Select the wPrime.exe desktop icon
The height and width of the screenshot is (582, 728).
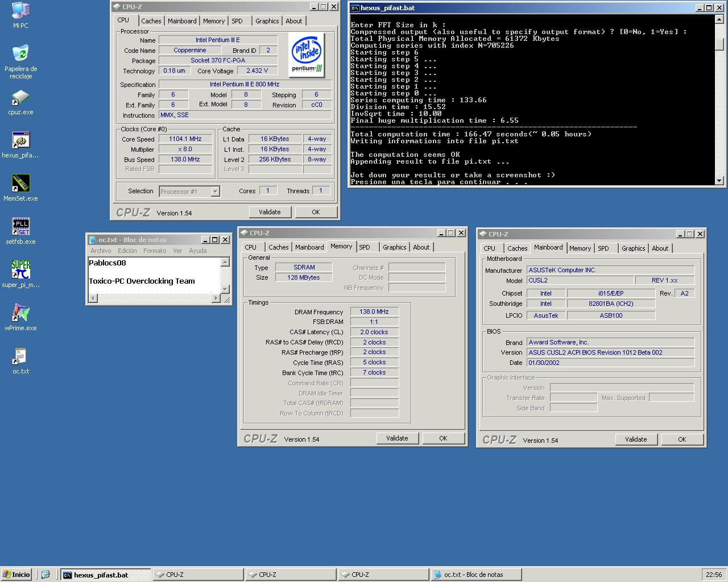click(20, 313)
